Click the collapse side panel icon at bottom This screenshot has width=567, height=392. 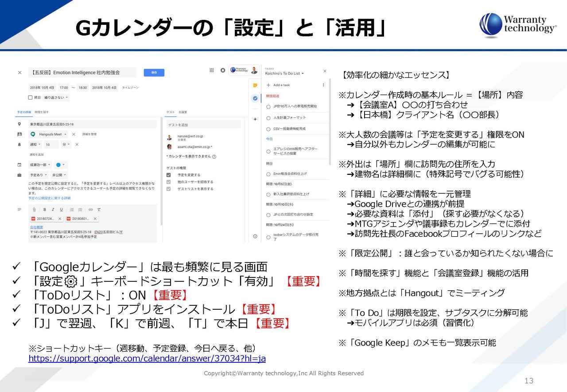(255, 237)
